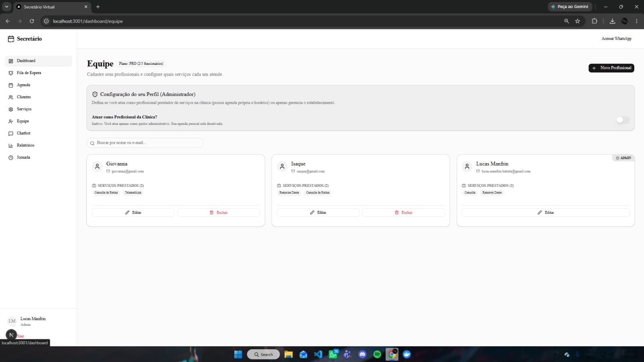Open Spotify from the taskbar
This screenshot has height=362, width=644.
coord(377,354)
